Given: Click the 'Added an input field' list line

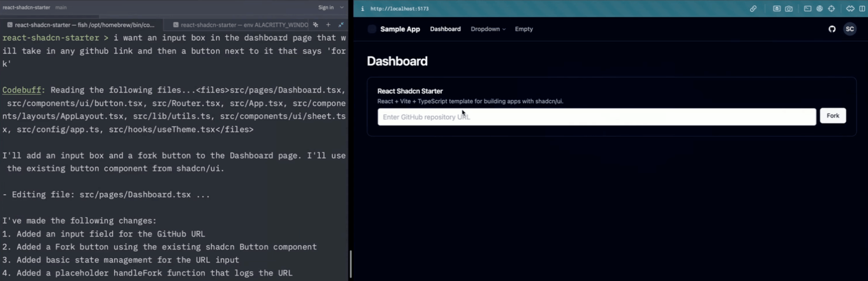Looking at the screenshot, I should pyautogui.click(x=103, y=234).
